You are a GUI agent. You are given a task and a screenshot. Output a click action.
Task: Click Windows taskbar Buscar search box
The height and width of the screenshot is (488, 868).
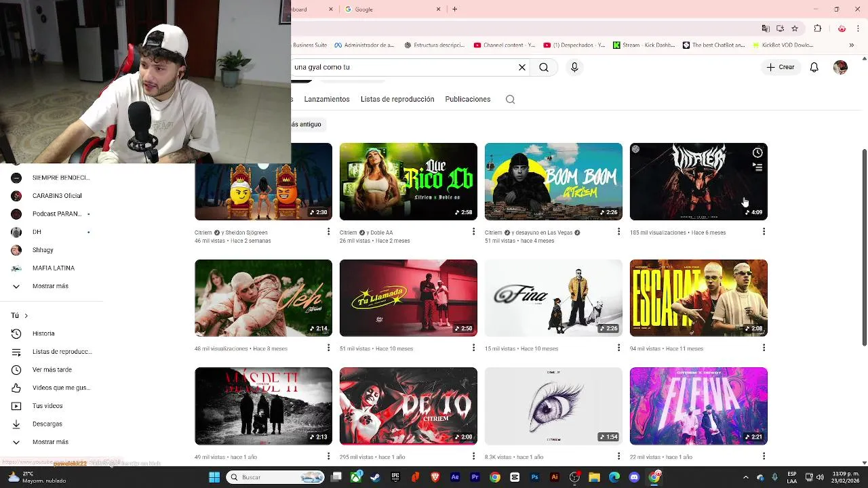click(276, 477)
